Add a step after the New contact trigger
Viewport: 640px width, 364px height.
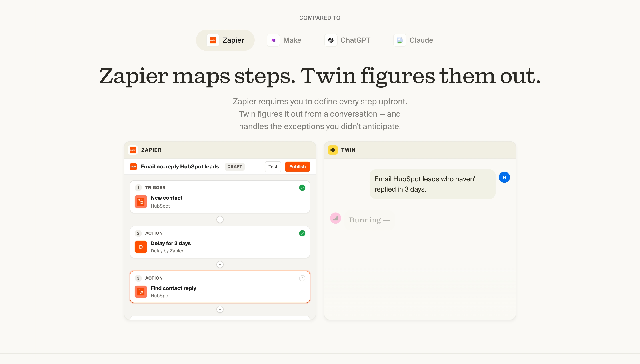coord(220,220)
